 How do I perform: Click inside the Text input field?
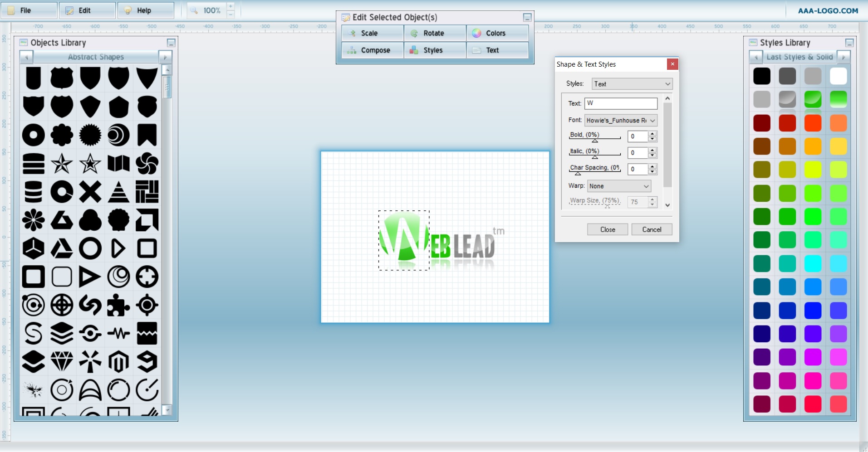point(620,103)
